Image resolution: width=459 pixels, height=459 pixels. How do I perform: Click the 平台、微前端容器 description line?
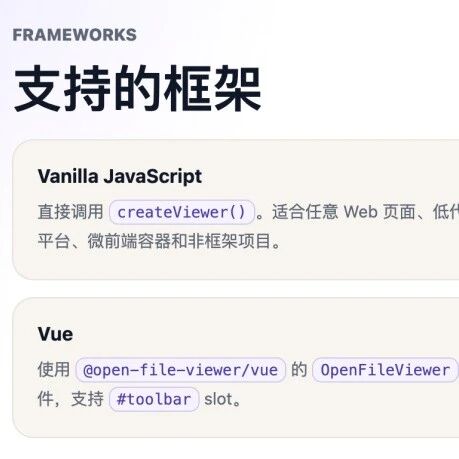pyautogui.click(x=104, y=241)
